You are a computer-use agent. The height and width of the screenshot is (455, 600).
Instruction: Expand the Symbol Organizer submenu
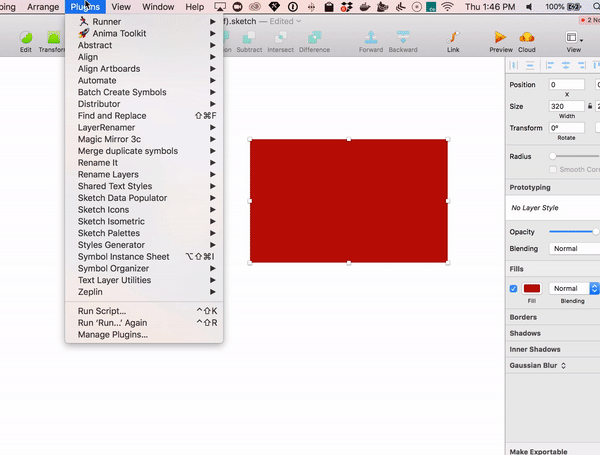click(144, 268)
